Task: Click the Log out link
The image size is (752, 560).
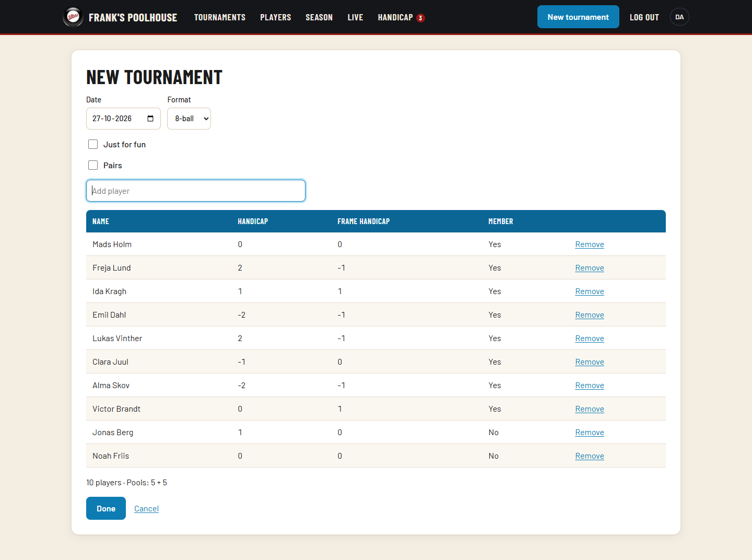Action: pos(644,17)
